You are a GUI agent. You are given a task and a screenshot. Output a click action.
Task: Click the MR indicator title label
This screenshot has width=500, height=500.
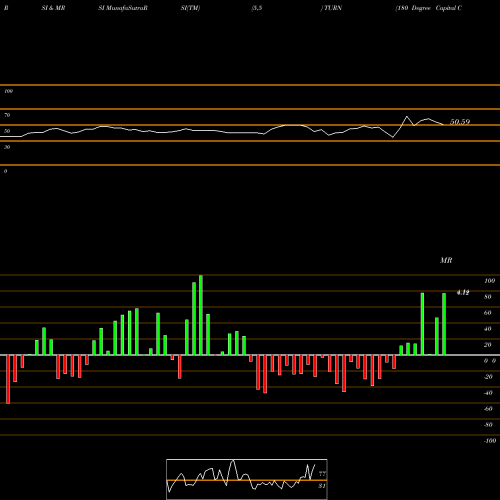(x=446, y=260)
